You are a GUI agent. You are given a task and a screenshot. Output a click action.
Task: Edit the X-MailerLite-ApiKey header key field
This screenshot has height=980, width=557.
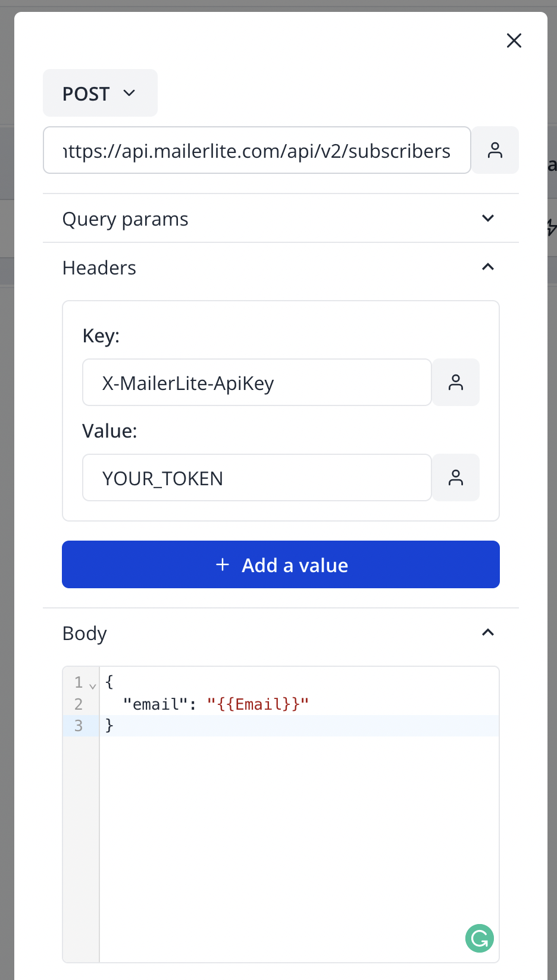(x=256, y=382)
